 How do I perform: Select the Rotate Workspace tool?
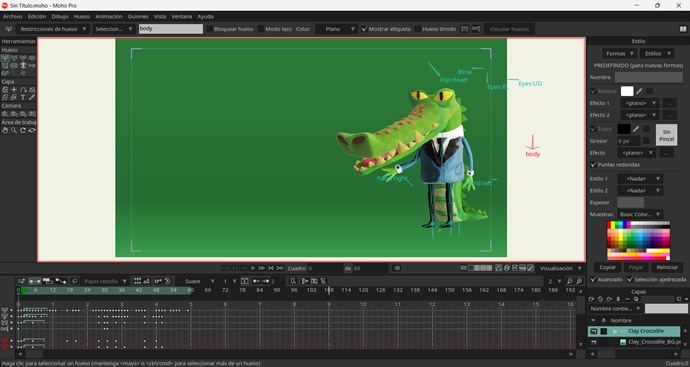point(23,130)
